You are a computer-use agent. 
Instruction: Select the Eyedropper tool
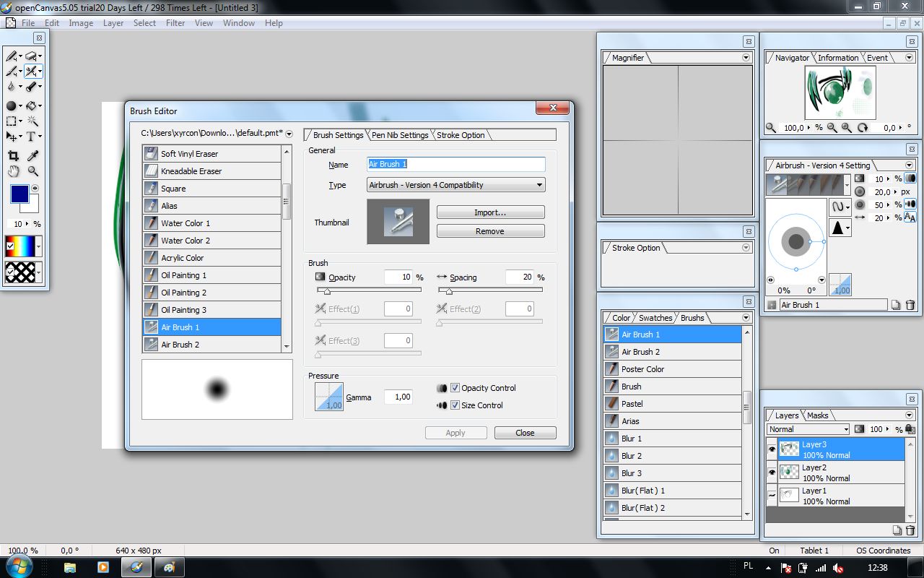[32, 155]
